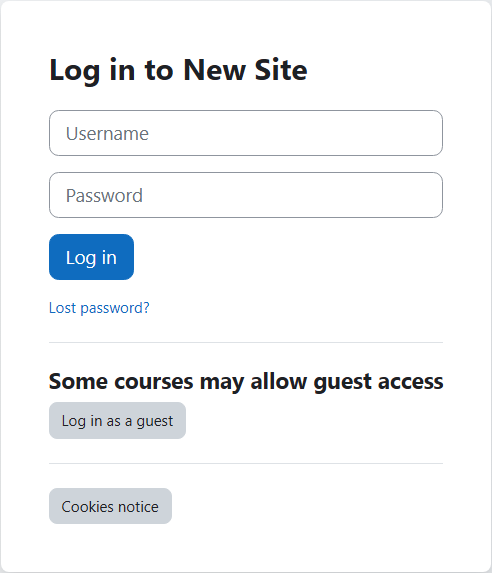Image resolution: width=492 pixels, height=573 pixels.
Task: Click the divider line below Lost password?
Action: pos(246,342)
